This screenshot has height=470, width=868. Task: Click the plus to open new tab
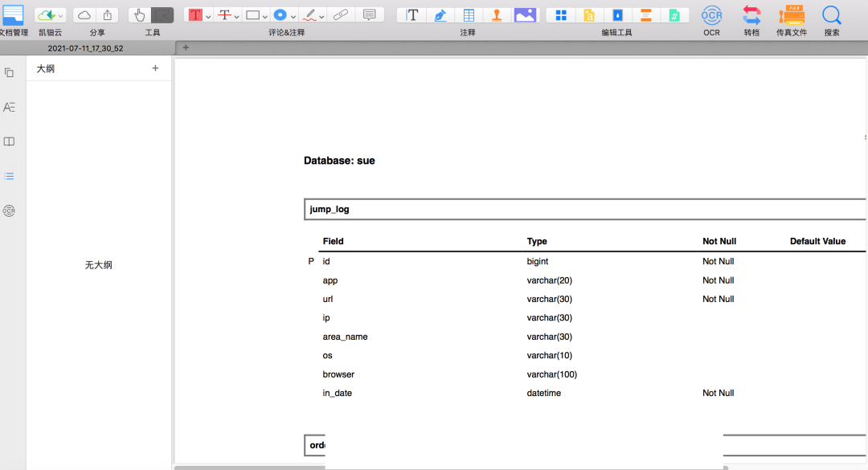pos(185,48)
